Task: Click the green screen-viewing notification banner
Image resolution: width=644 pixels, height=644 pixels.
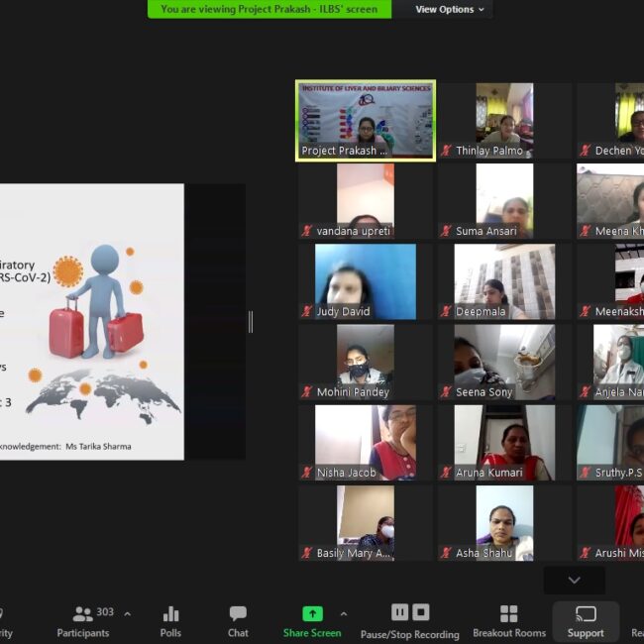Action: point(269,9)
